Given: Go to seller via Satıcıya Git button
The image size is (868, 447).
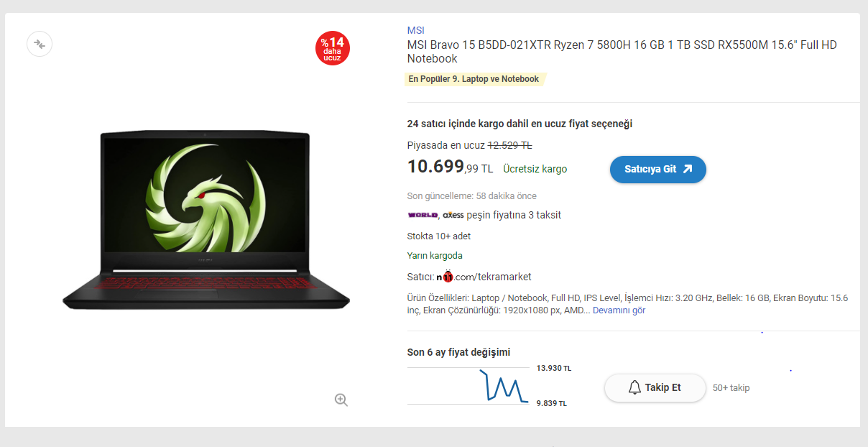Looking at the screenshot, I should [658, 170].
